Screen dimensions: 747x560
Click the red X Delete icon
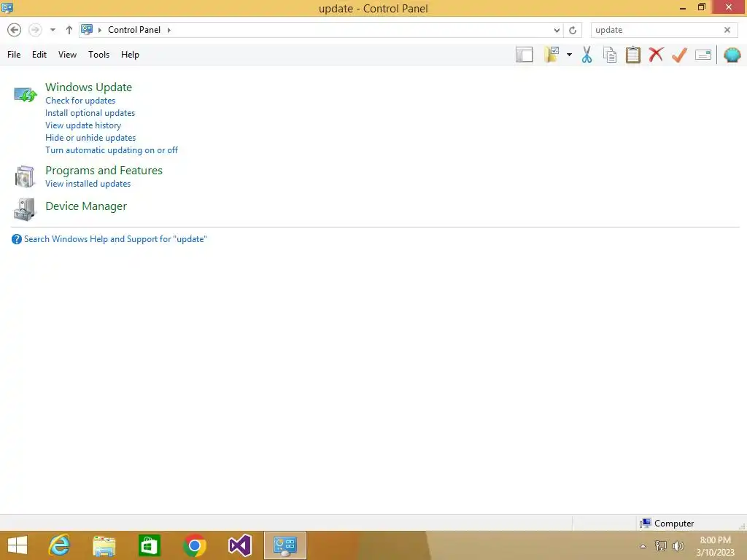[x=656, y=55]
